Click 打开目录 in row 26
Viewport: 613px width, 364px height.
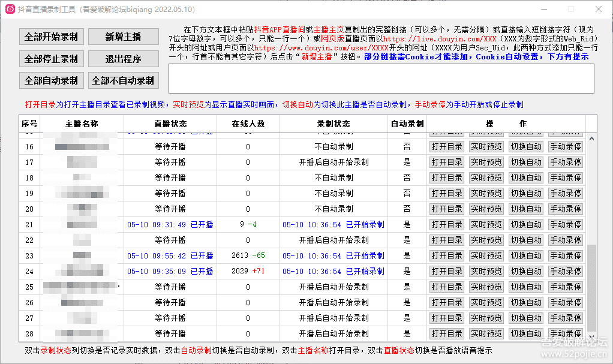[x=446, y=303]
